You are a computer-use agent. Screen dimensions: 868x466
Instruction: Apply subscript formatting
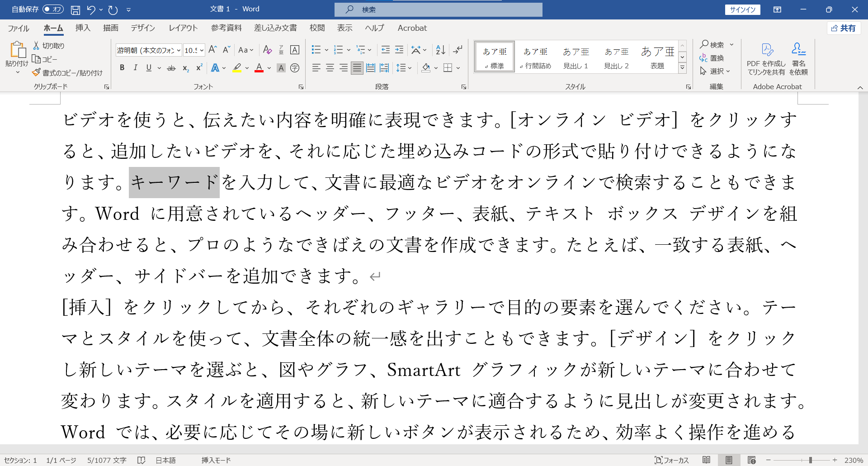[x=185, y=68]
